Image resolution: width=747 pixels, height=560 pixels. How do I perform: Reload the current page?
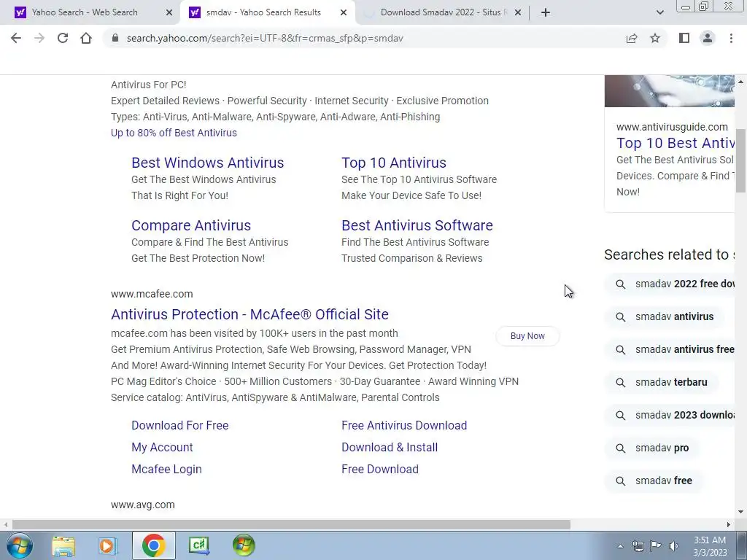[x=63, y=38]
